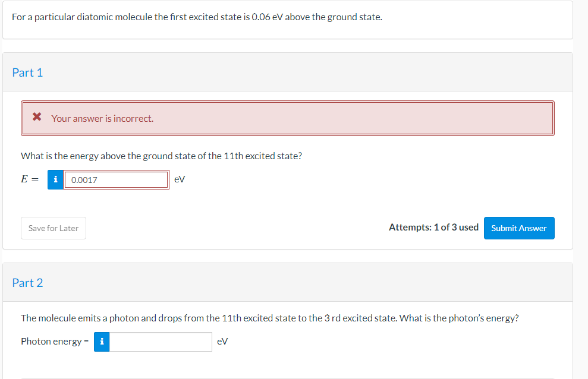Viewport: 588px width, 379px height.
Task: Click the 'E =' equation label
Action: (30, 179)
